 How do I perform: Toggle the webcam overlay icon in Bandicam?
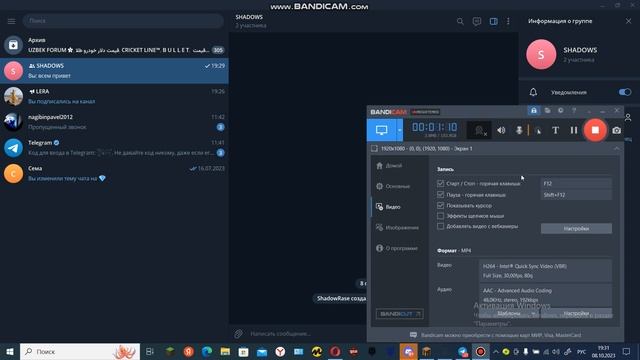pyautogui.click(x=479, y=130)
